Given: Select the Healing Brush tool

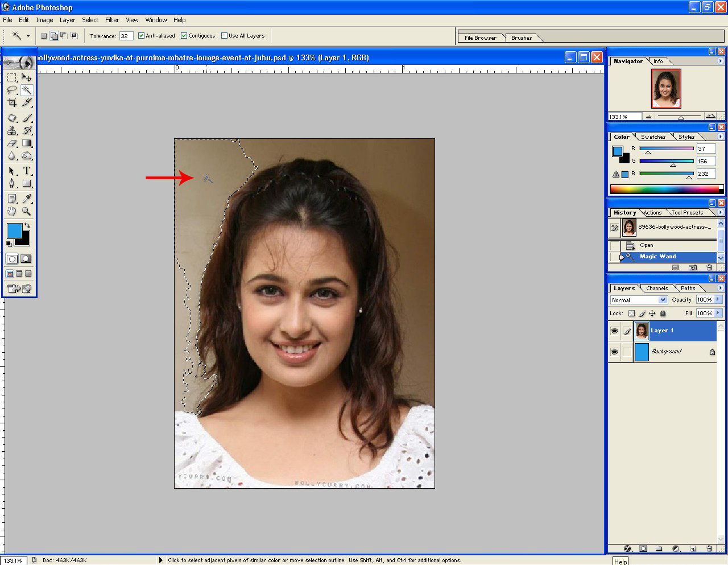Looking at the screenshot, I should [12, 118].
